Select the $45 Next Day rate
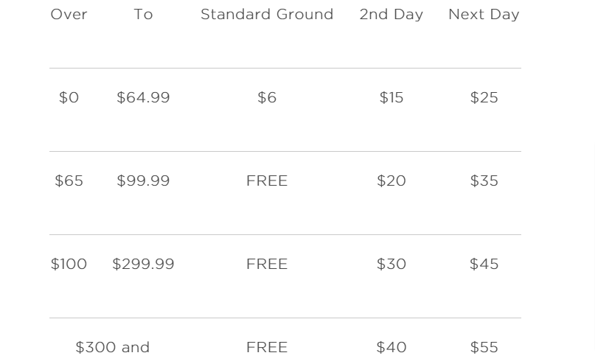Viewport: 595px width, 364px height. 484,265
